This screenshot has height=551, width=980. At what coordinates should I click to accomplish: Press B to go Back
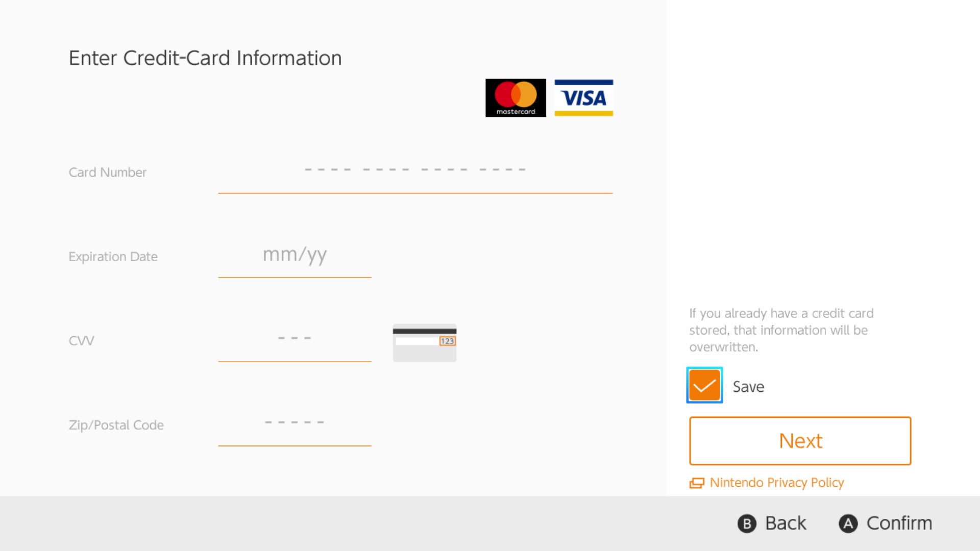[x=769, y=523]
